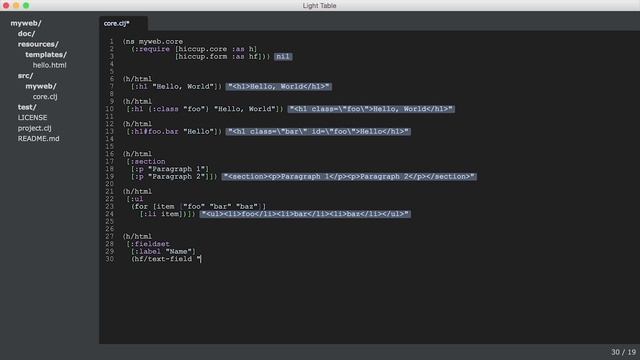Place cursor on line 1 ns myweb.core

pos(153,42)
